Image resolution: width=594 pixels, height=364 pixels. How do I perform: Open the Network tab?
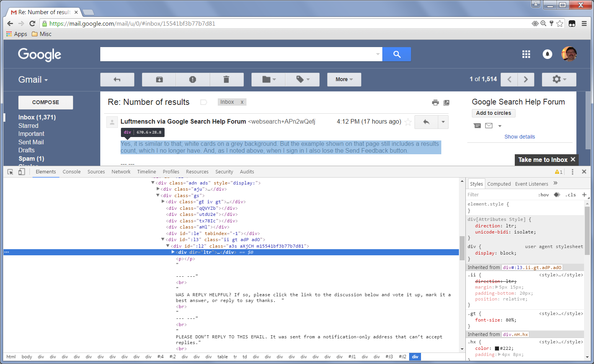[x=121, y=172]
